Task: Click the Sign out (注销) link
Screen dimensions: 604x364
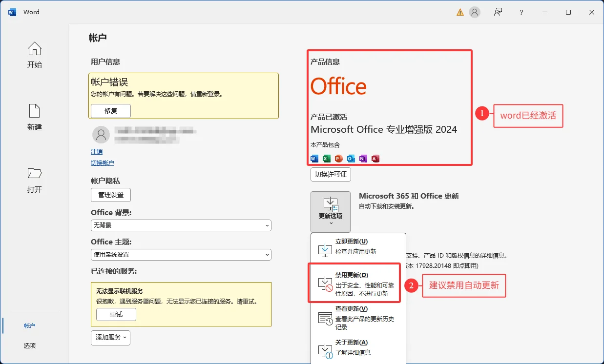Action: tap(97, 152)
